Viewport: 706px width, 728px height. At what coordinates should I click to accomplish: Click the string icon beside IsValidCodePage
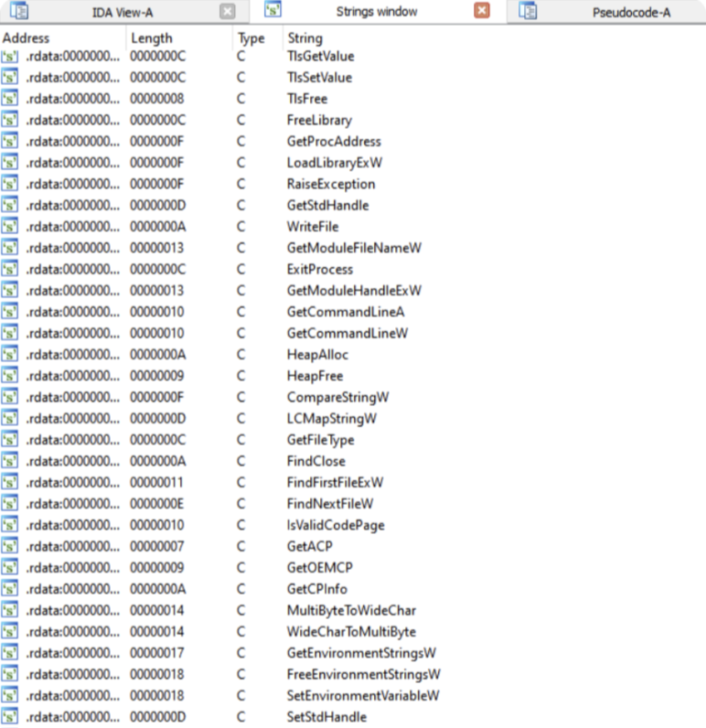tap(10, 526)
